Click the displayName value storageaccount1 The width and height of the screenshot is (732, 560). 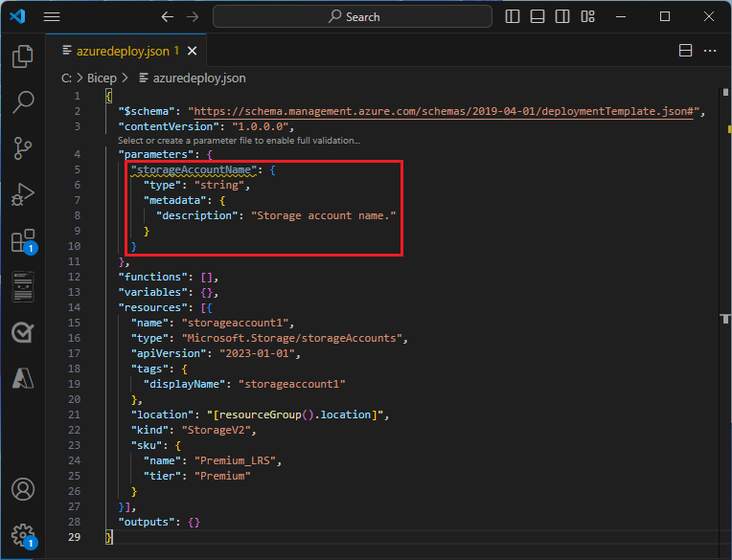[292, 384]
